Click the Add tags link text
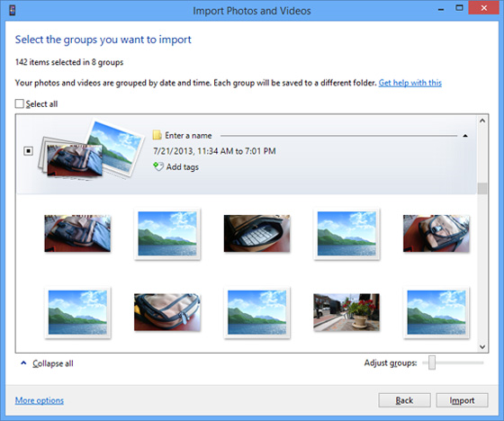Screen dimensions: 504x421 click(x=182, y=166)
